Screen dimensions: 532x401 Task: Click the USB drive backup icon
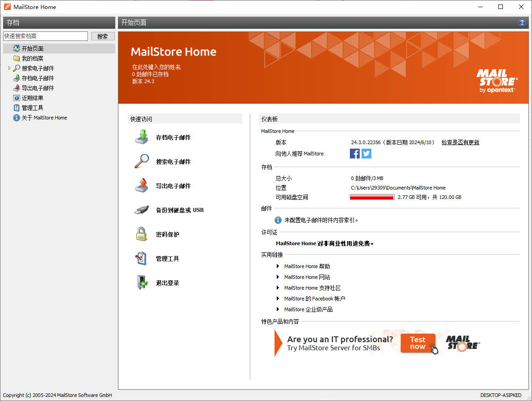coord(141,210)
